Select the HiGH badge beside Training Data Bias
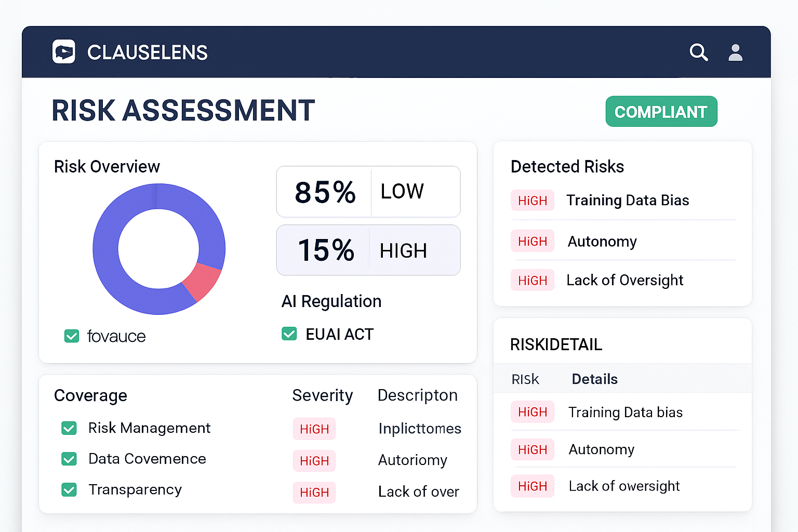The image size is (798, 532). (533, 200)
